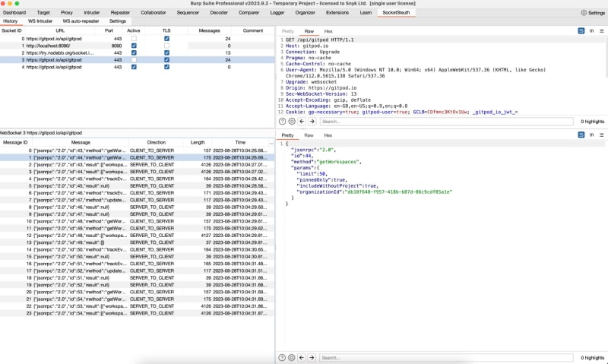608x364 pixels.
Task: Open search settings gear in bottom panel
Action: [292, 357]
